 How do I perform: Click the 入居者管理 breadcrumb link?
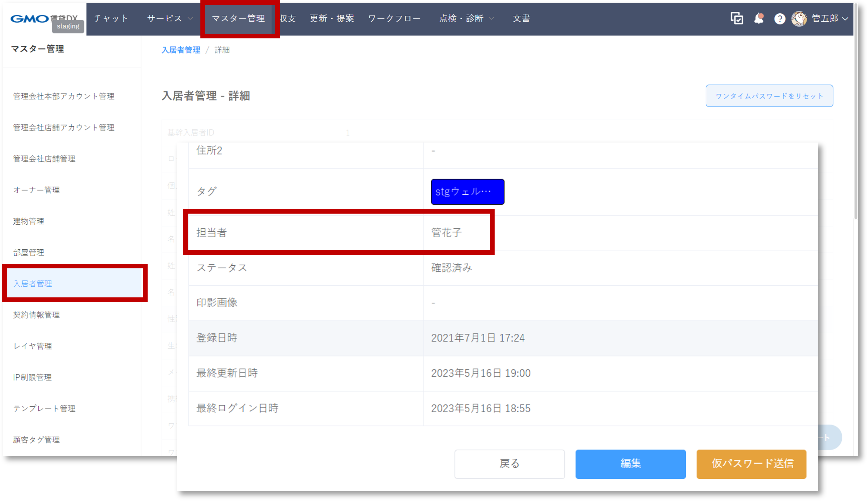[x=181, y=50]
